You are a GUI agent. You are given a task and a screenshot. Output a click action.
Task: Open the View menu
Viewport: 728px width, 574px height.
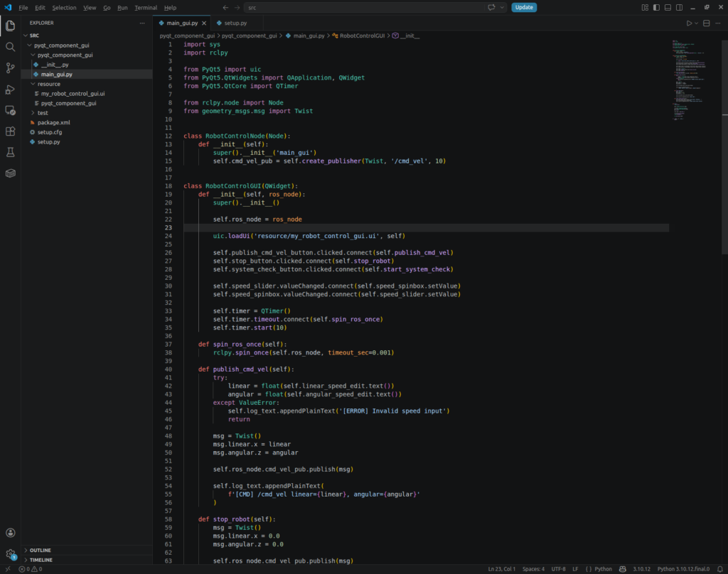click(90, 7)
